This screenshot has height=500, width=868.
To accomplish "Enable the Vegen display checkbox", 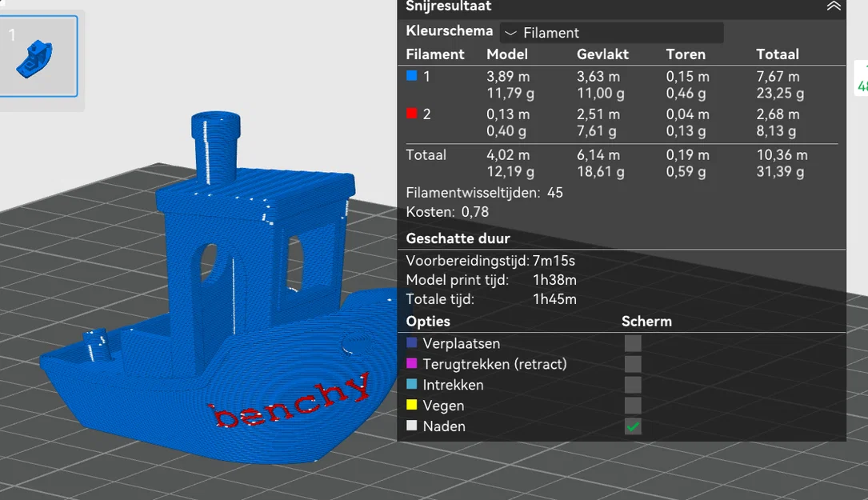I will click(x=633, y=405).
